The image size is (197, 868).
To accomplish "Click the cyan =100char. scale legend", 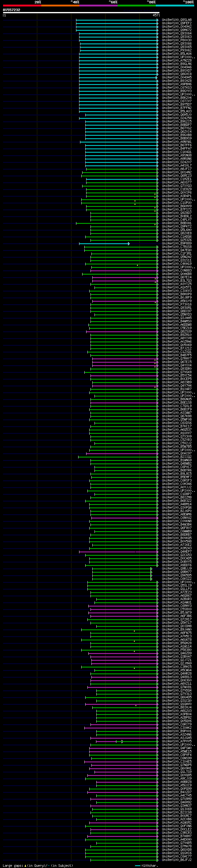I will click(147, 865).
